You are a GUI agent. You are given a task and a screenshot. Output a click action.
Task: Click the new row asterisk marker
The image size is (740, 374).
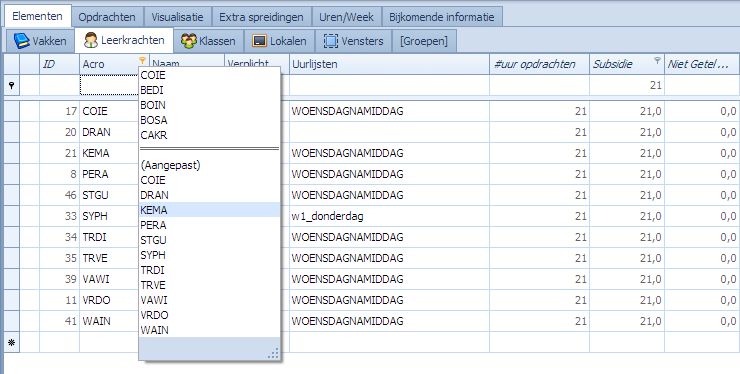pyautogui.click(x=11, y=342)
